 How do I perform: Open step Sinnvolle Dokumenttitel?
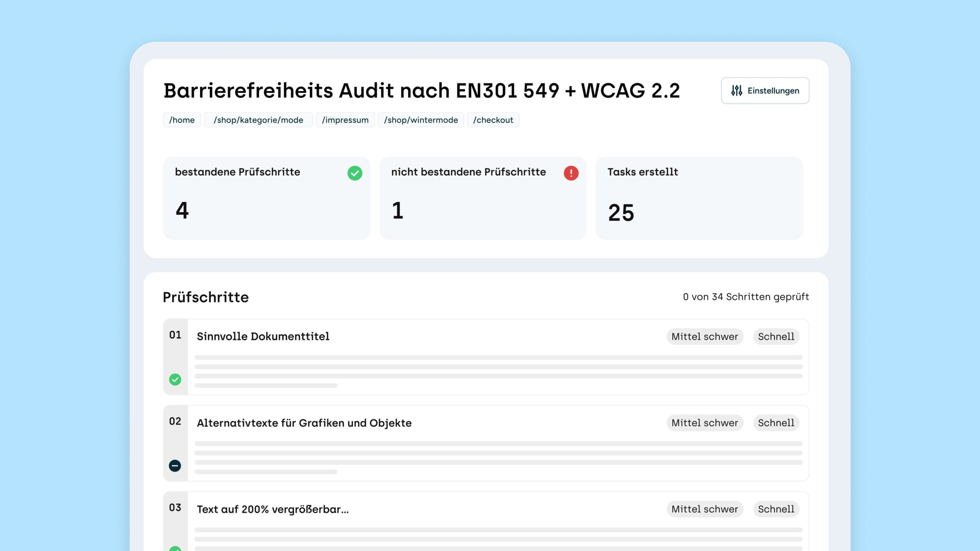click(x=486, y=357)
